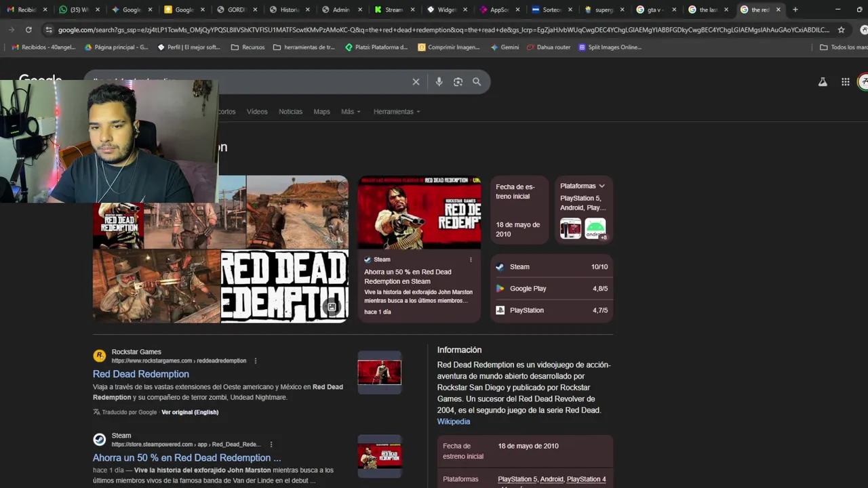Viewport: 868px width, 488px height.
Task: Click the PlayStation platform game icon
Action: point(570,228)
